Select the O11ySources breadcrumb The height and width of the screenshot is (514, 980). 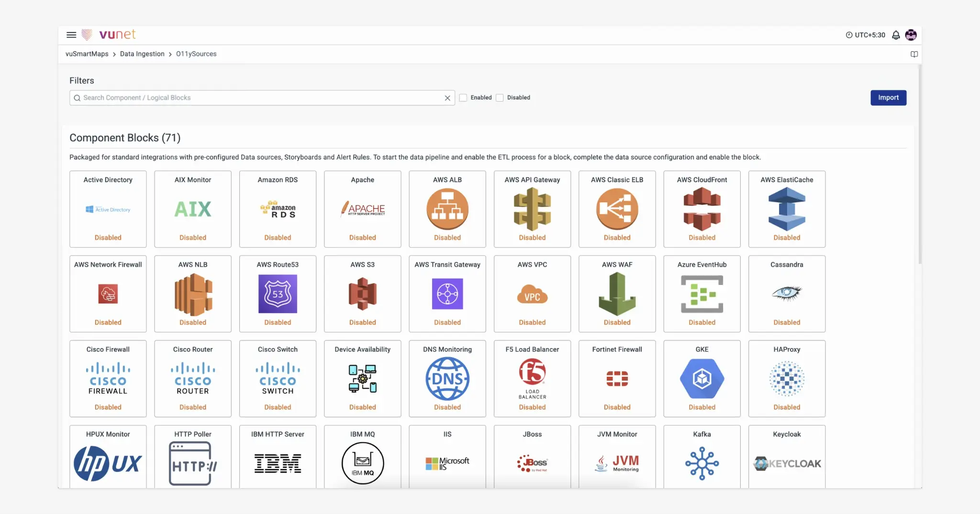[x=196, y=54]
